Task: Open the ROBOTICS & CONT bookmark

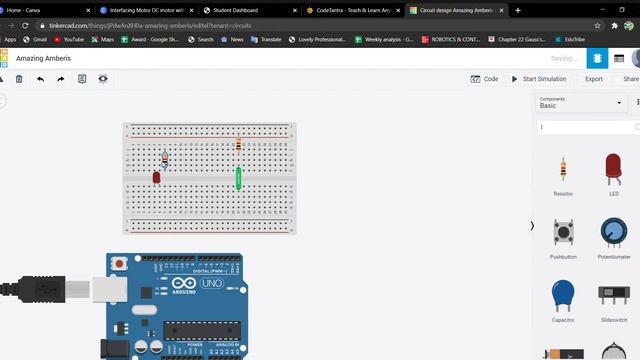Action: (451, 39)
